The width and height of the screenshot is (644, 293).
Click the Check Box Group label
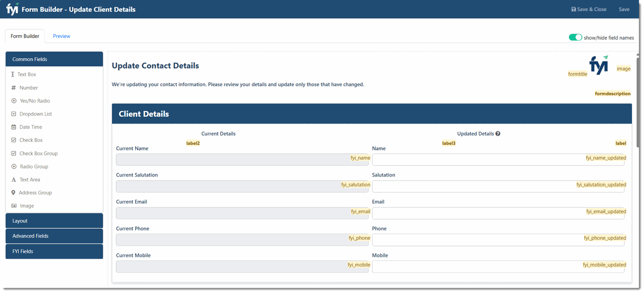(39, 153)
